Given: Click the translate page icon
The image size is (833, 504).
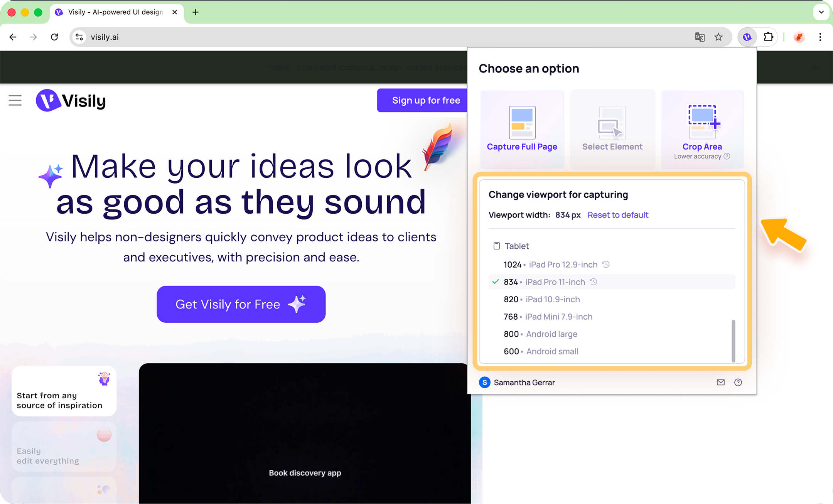Looking at the screenshot, I should (700, 37).
